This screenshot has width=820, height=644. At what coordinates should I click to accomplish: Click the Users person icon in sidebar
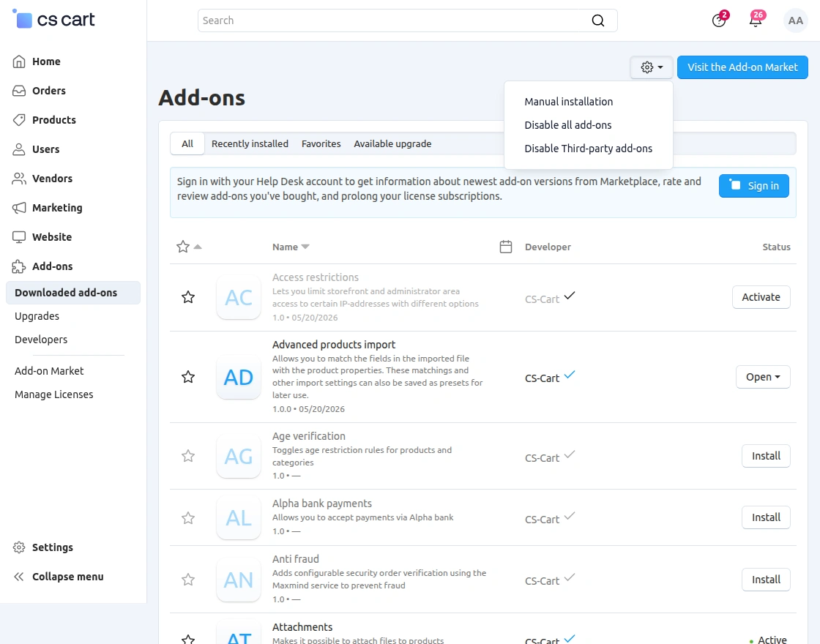19,149
